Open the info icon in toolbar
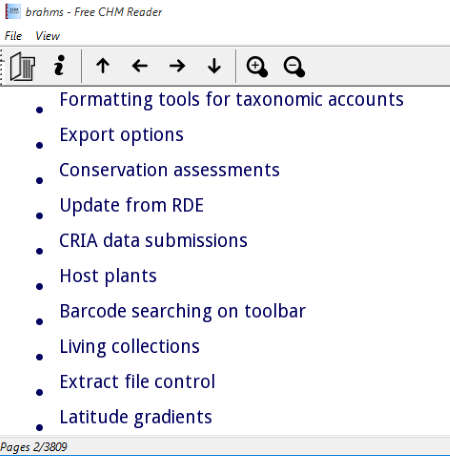The image size is (450, 456). click(59, 65)
